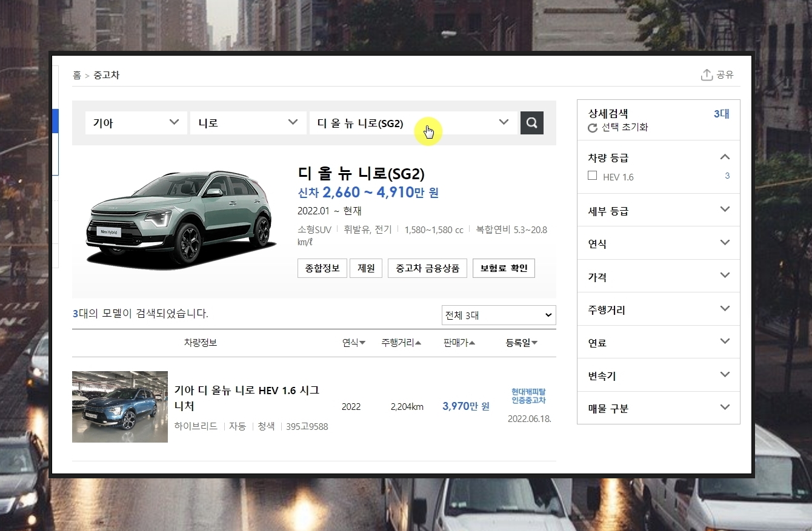Collapse the 차량 등급 section
Viewport: 812px width, 531px height.
tap(725, 157)
